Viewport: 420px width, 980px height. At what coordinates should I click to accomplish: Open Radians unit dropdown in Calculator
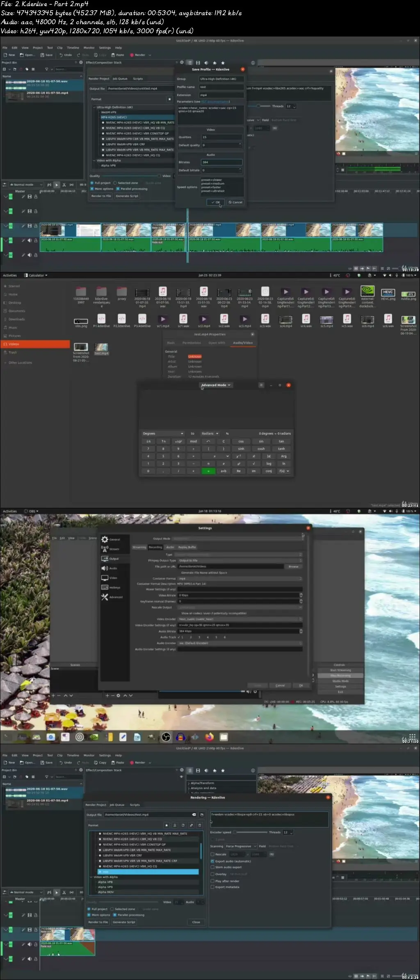coord(210,434)
